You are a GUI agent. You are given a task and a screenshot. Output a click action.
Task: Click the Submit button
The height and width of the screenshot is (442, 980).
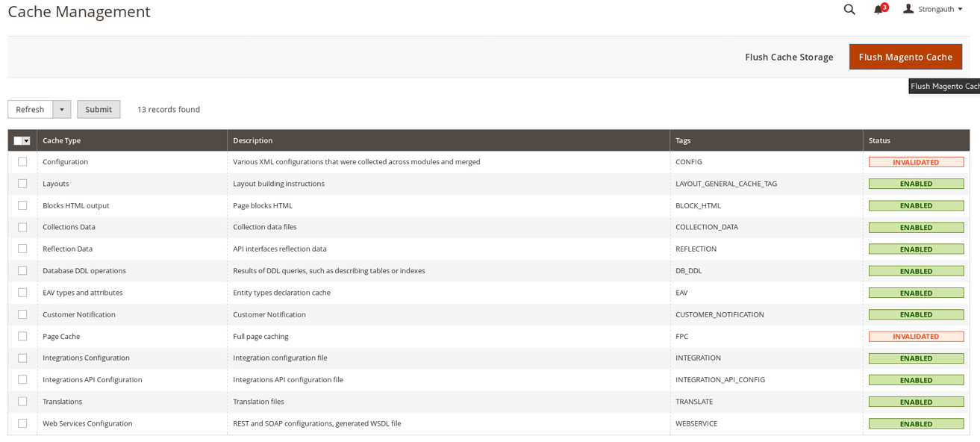pyautogui.click(x=99, y=109)
